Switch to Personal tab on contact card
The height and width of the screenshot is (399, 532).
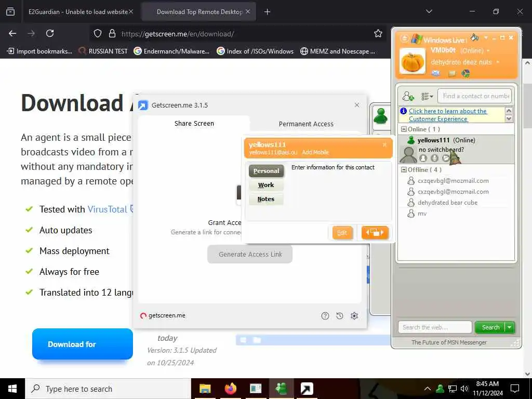coord(267,171)
